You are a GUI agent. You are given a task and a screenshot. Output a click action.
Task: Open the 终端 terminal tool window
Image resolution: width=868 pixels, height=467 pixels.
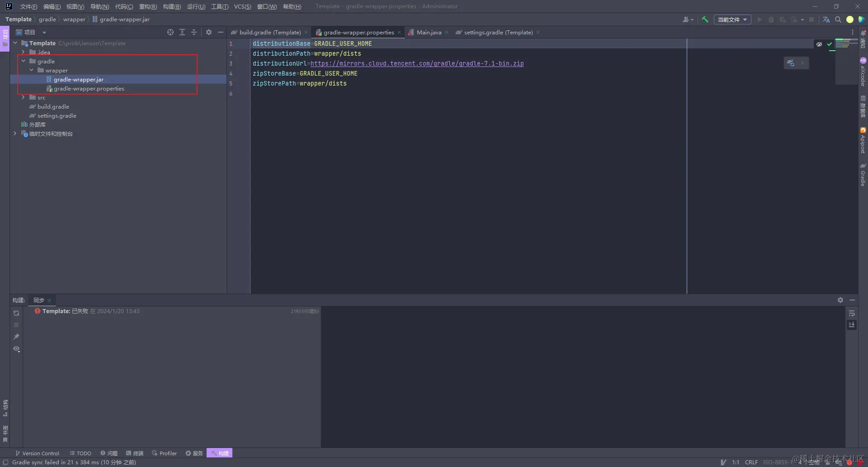pyautogui.click(x=135, y=453)
